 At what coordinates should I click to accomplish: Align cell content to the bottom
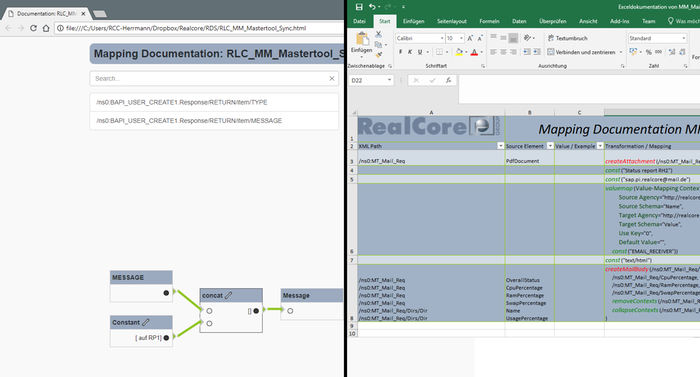pos(513,38)
